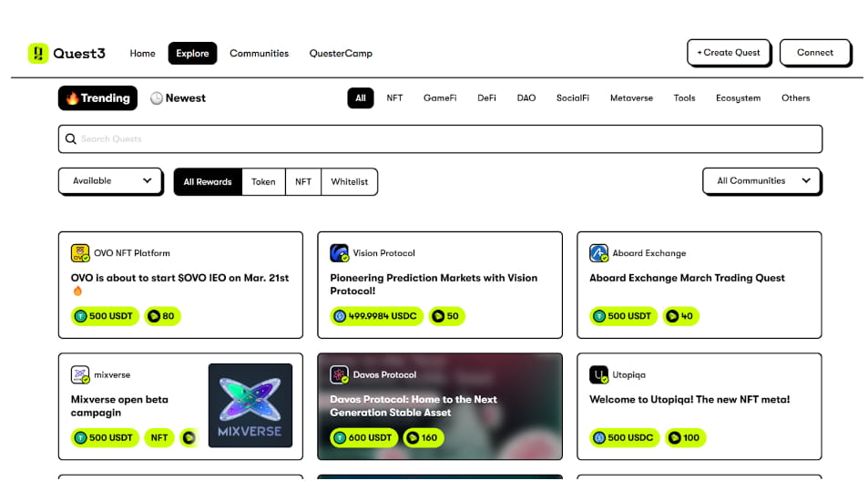This screenshot has width=868, height=491.
Task: Switch sorting to Trending
Action: point(97,98)
